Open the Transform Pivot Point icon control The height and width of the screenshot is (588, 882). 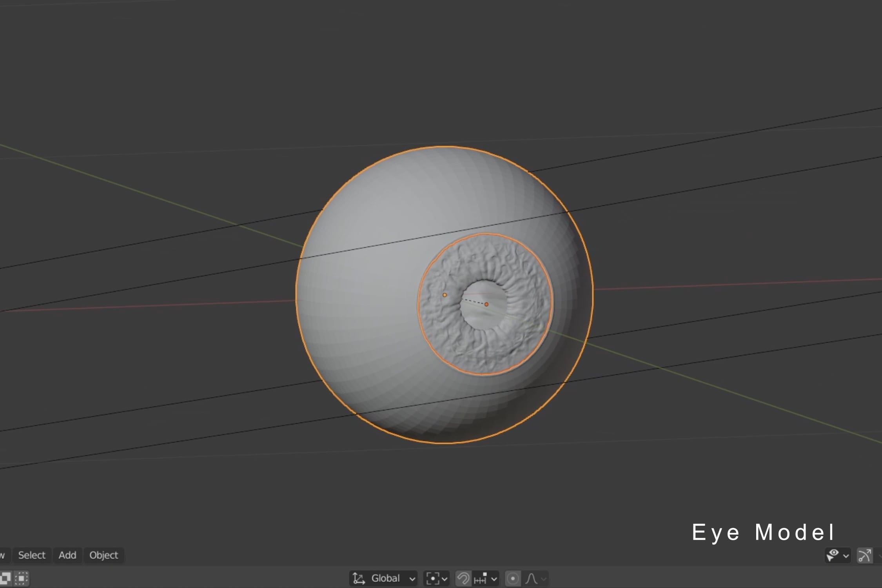point(433,579)
